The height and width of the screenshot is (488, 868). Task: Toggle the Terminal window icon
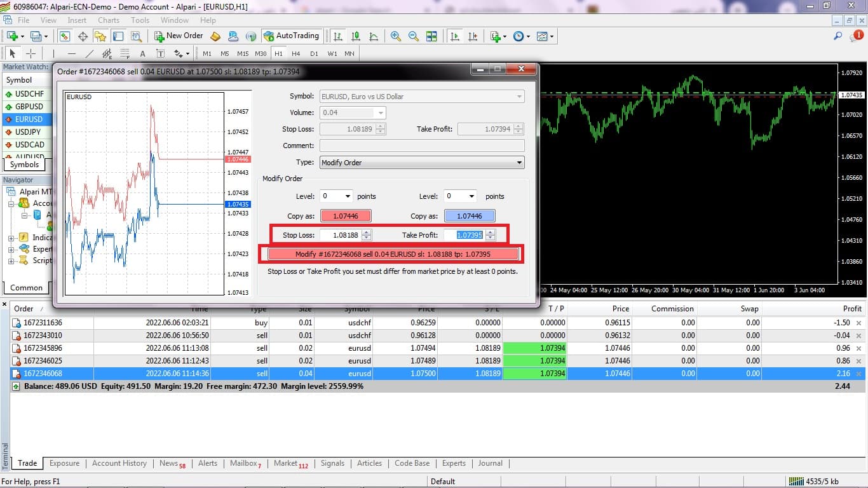[118, 36]
